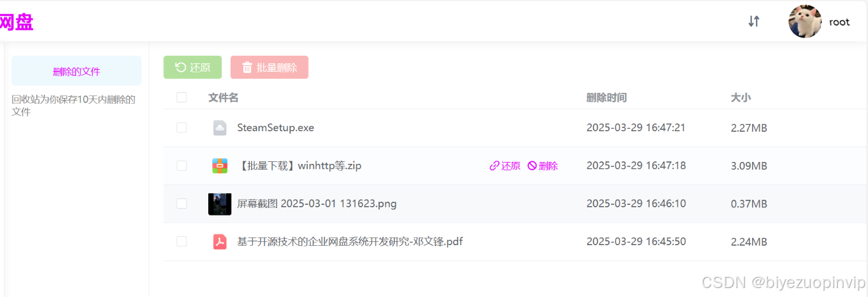Screen dimensions: 868x297
Task: Click the delete ban icon on zip row
Action: click(x=532, y=166)
